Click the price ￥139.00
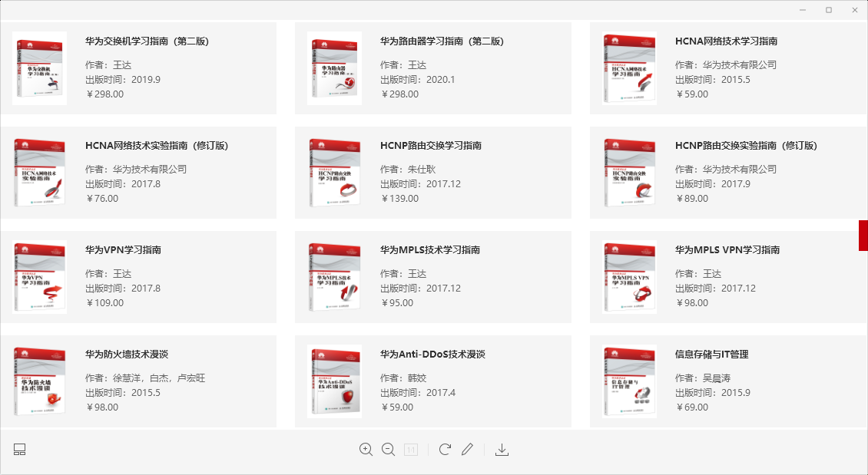 point(399,199)
